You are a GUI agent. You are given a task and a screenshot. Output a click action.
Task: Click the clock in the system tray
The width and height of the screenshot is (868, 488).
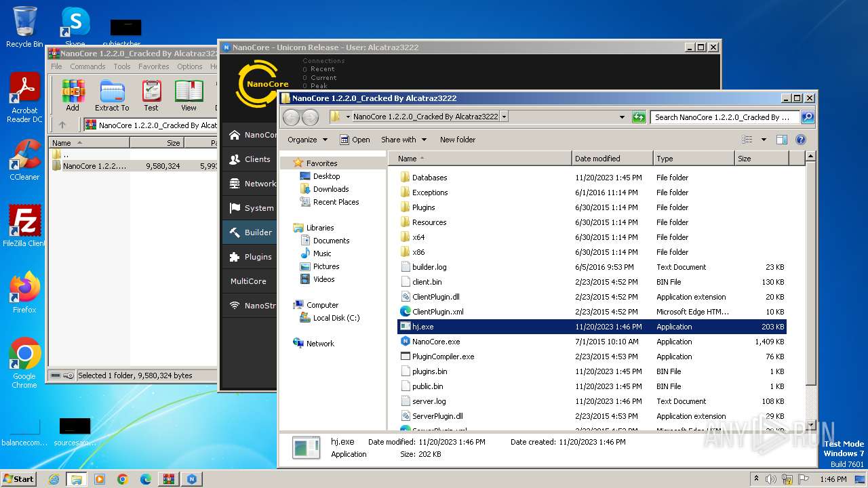833,479
